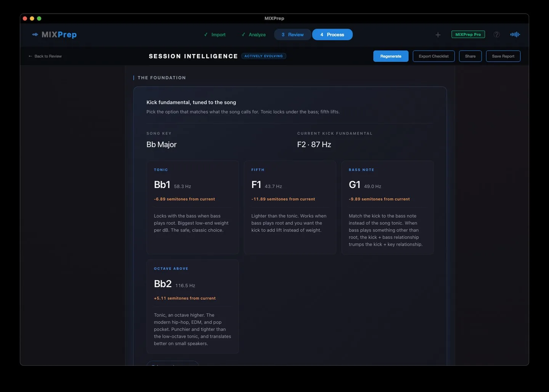Click the 43.7 Hz frequency value

point(273,187)
